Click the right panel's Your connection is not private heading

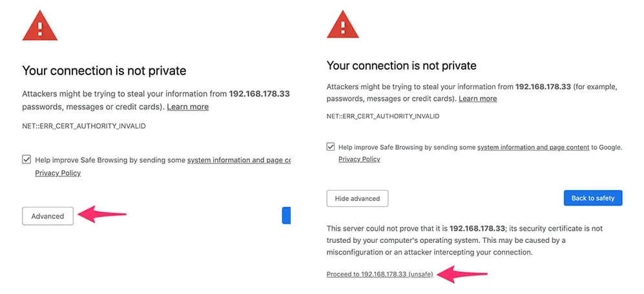(401, 65)
